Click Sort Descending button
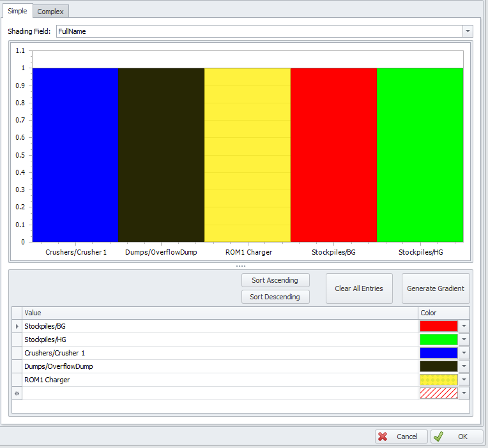This screenshot has height=448, width=488. click(x=275, y=297)
